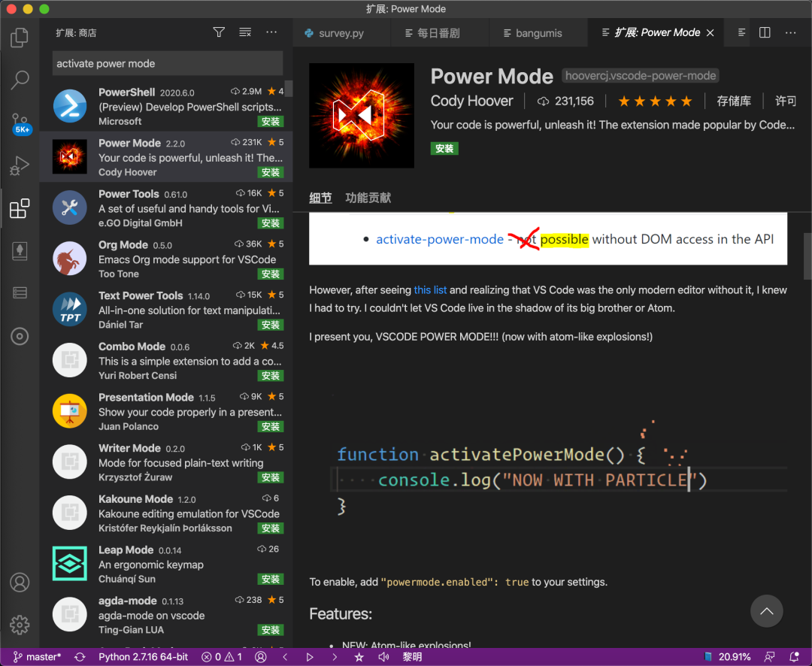812x666 pixels.
Task: Open activate-power-mode link in readme
Action: tap(440, 239)
